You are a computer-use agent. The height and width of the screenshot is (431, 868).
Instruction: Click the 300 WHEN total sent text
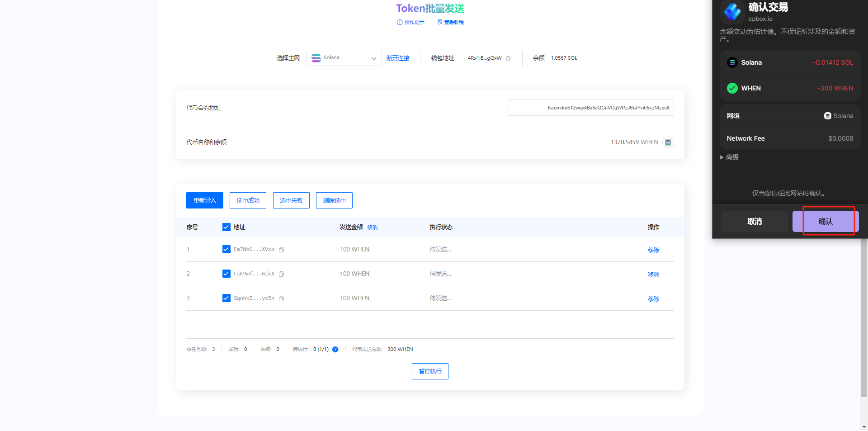[x=400, y=349]
